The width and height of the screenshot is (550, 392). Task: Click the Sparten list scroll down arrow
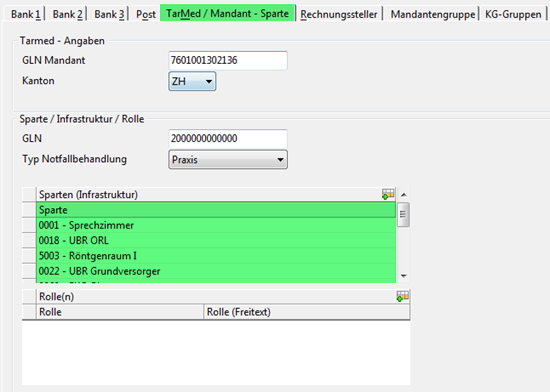click(x=403, y=276)
